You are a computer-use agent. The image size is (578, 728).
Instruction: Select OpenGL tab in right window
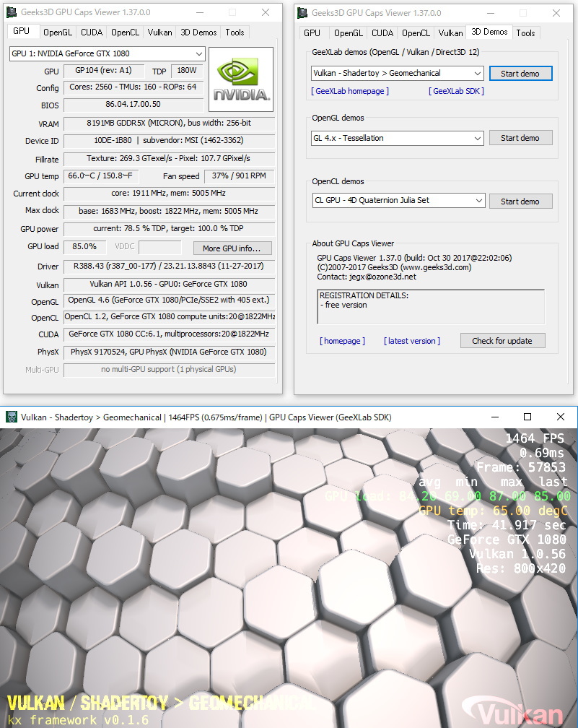(349, 33)
